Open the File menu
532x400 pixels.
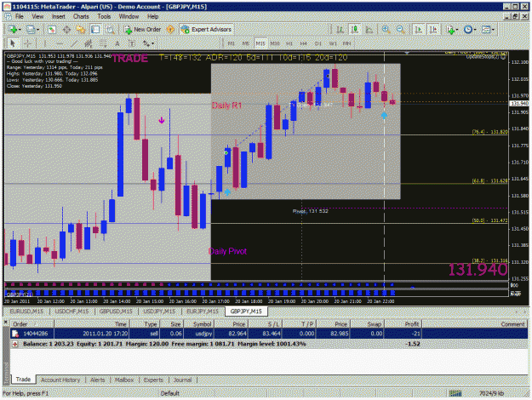point(20,16)
